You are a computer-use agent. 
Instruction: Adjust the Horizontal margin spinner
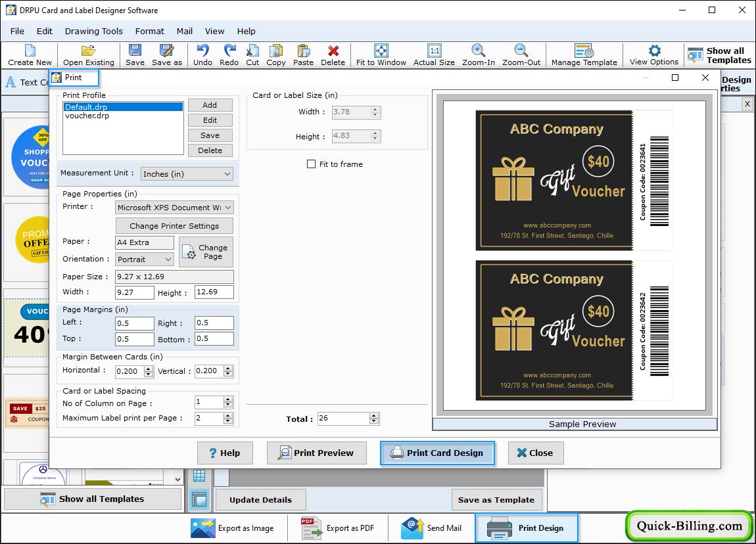pos(149,371)
